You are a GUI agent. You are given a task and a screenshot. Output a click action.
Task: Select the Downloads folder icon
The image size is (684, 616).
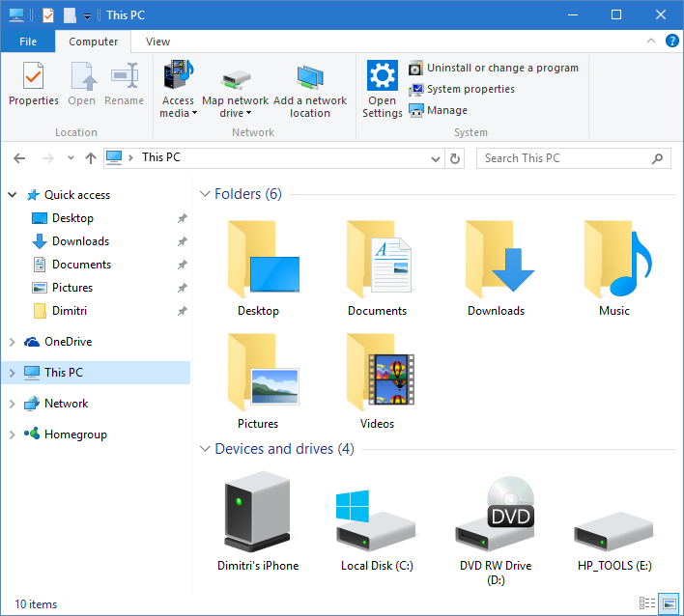tap(499, 260)
